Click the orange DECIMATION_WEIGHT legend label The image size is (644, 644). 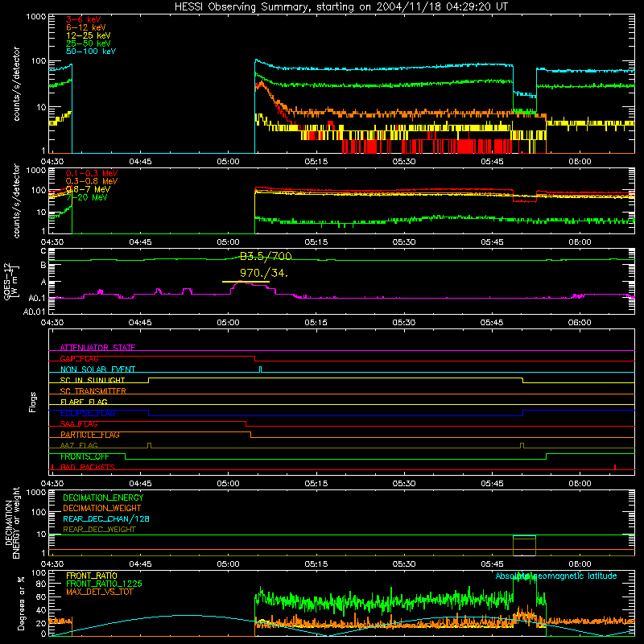[x=102, y=509]
